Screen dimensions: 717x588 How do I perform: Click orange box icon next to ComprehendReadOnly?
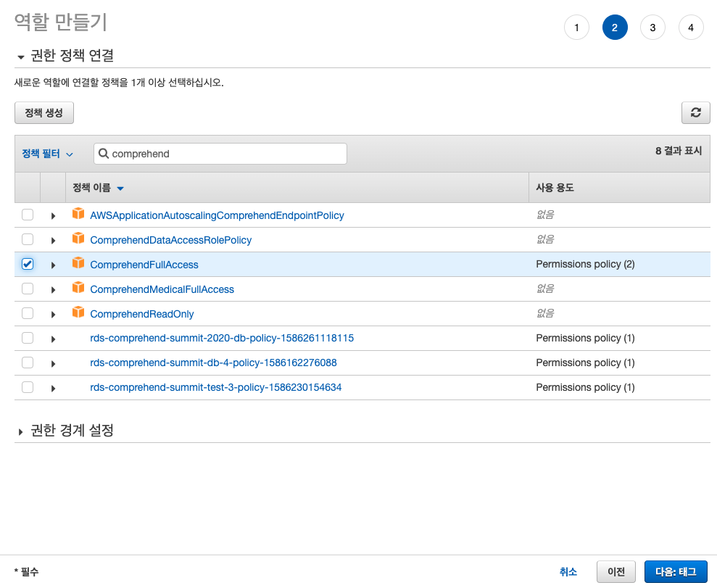pos(78,313)
